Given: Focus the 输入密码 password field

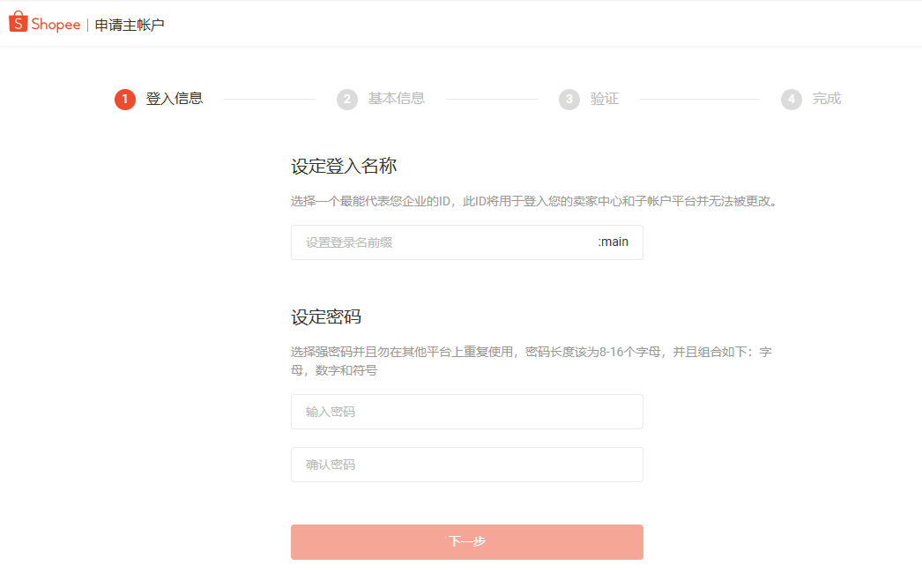Looking at the screenshot, I should pyautogui.click(x=466, y=411).
